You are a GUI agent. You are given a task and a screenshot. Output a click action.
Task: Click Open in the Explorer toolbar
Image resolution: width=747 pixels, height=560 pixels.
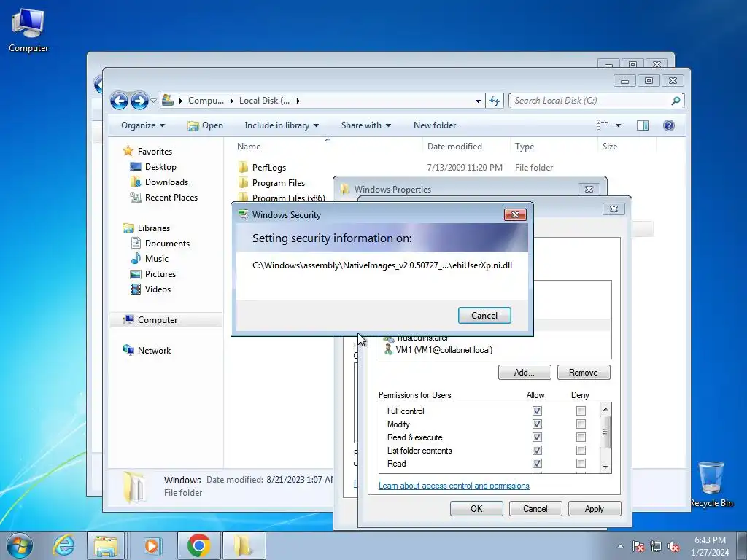click(205, 125)
